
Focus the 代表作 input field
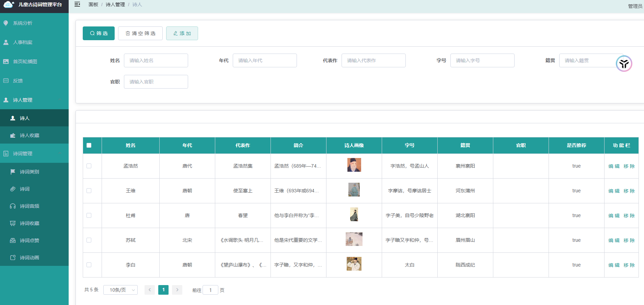tap(373, 60)
